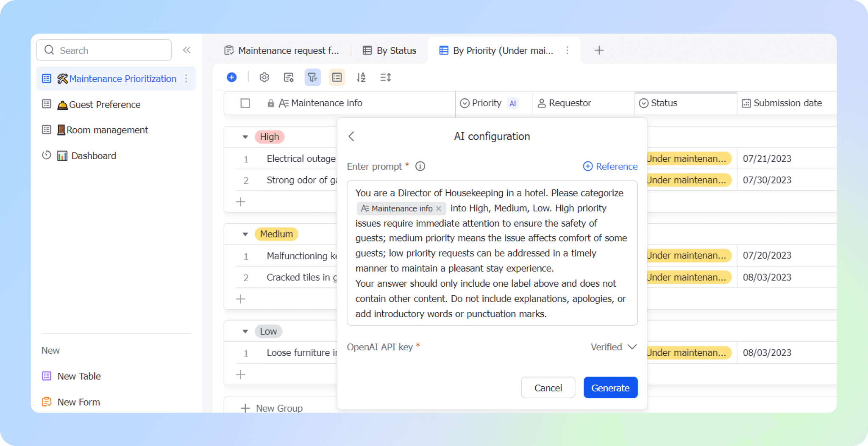Click the Generate button
The image size is (868, 446).
(610, 387)
